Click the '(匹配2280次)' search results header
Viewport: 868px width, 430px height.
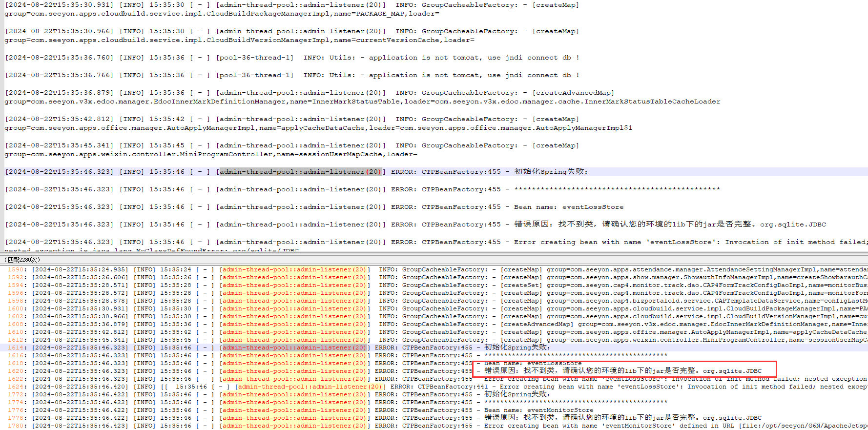22,260
